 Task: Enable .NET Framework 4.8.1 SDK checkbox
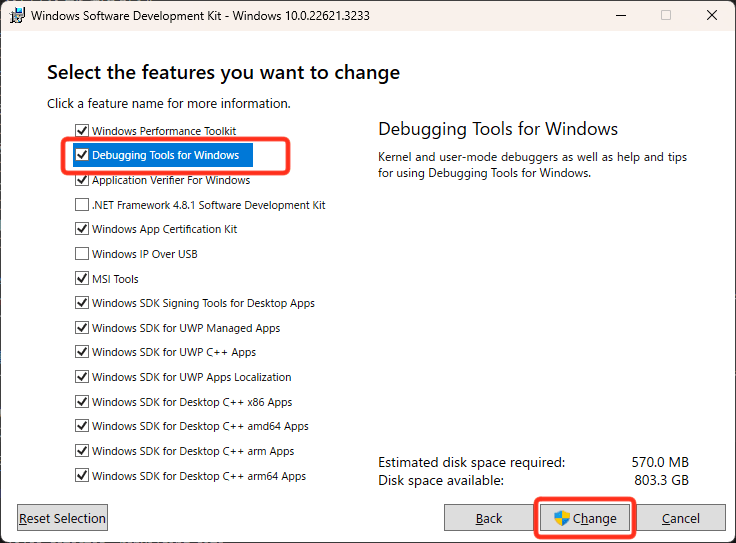pos(82,205)
